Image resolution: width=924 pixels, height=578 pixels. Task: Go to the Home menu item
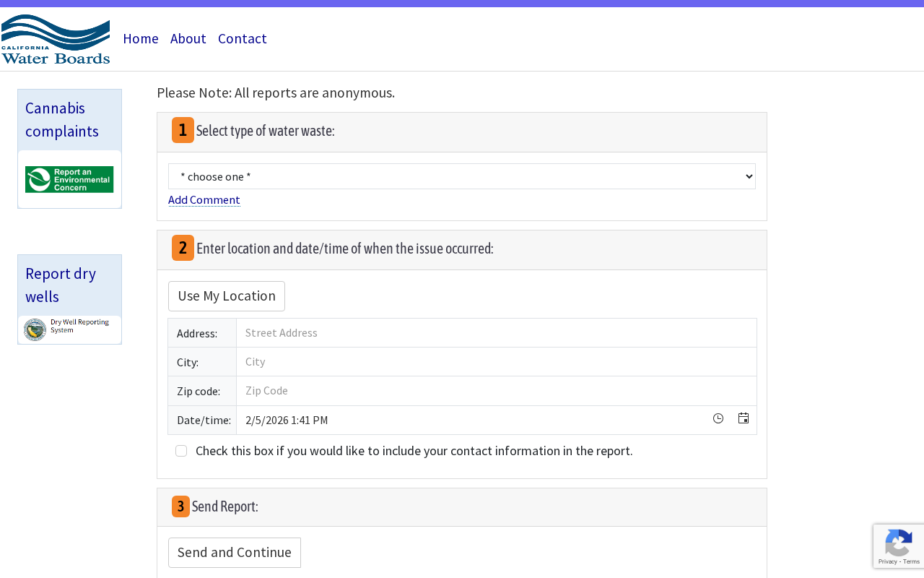(x=141, y=38)
